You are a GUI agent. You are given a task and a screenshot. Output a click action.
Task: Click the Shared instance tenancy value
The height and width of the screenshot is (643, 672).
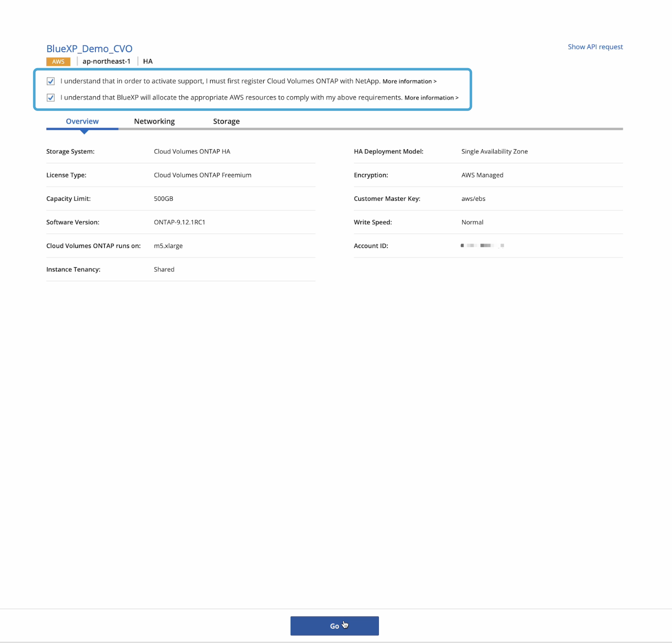(164, 269)
